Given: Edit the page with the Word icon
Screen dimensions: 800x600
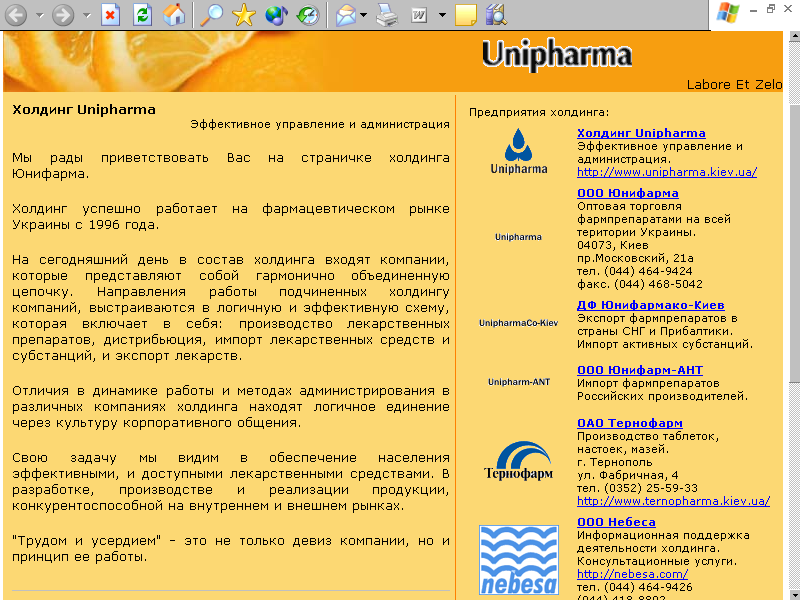Looking at the screenshot, I should 419,15.
